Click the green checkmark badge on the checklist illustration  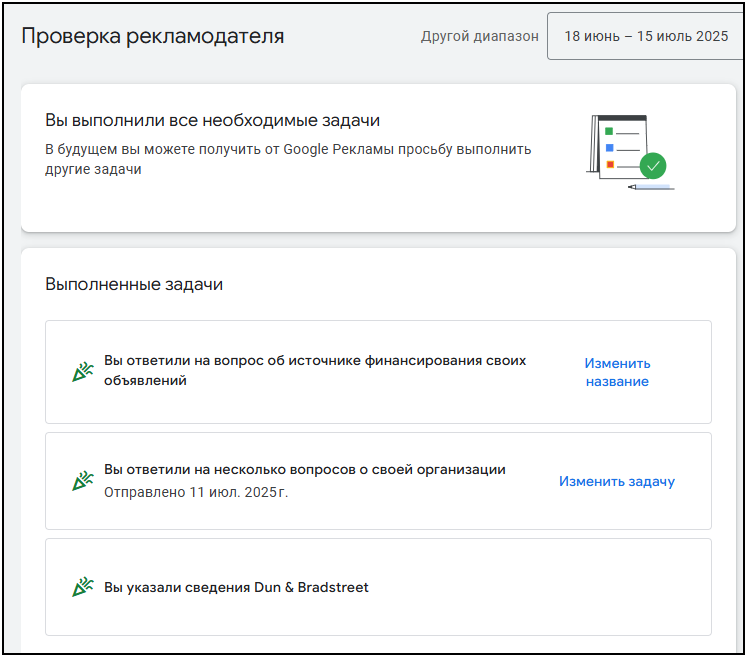tap(653, 165)
